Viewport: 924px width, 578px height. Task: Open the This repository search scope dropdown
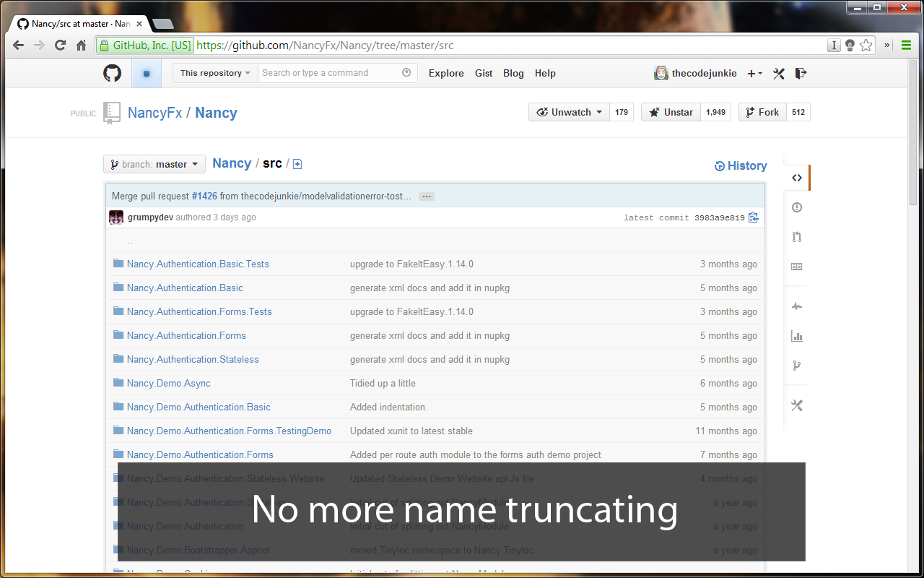(x=215, y=73)
